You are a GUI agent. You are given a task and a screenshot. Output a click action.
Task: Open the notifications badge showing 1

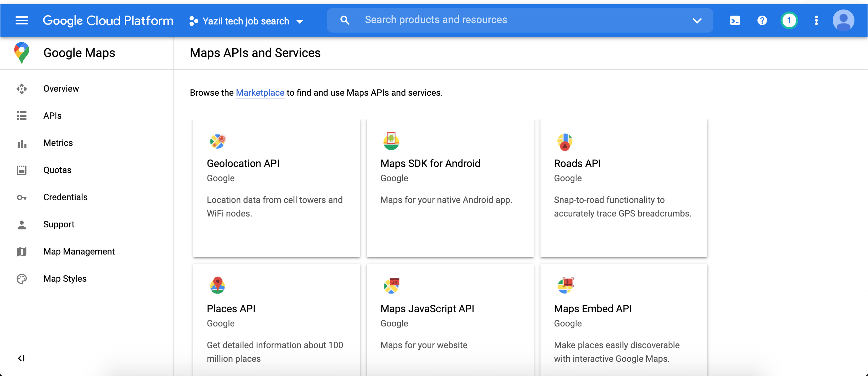pos(789,21)
